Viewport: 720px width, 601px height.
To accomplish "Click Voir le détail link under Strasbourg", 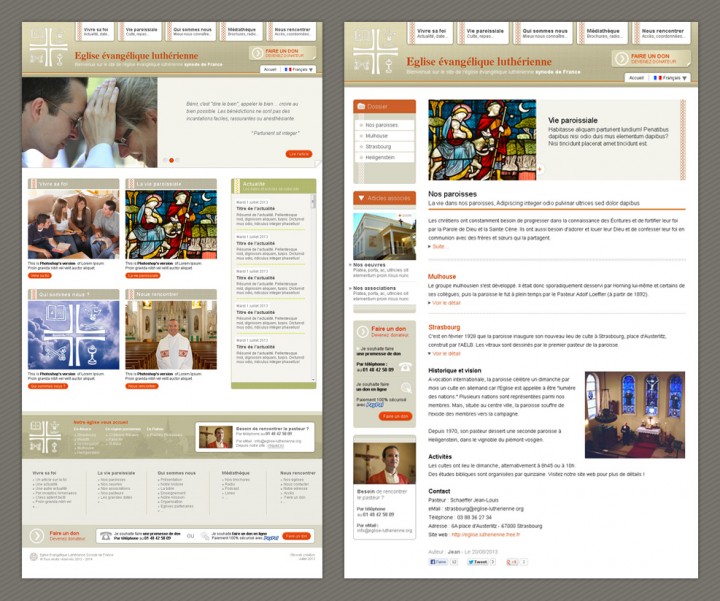I will (x=446, y=353).
